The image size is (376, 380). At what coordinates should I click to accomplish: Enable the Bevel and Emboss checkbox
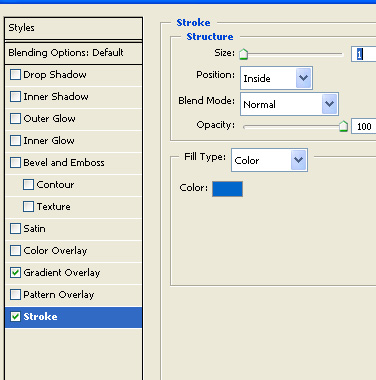[15, 162]
